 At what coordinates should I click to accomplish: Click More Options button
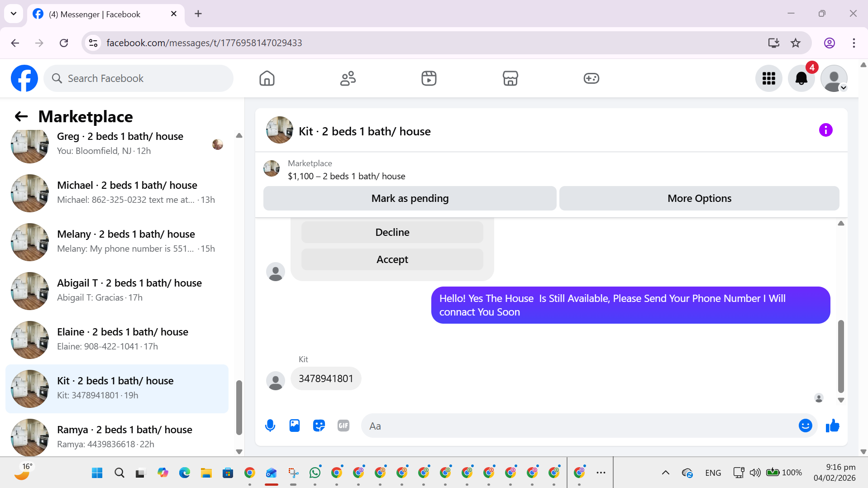pyautogui.click(x=699, y=198)
